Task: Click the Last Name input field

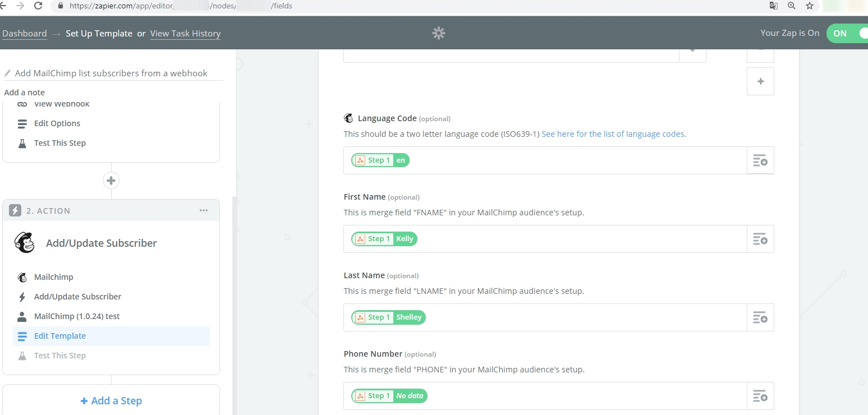Action: coord(545,317)
